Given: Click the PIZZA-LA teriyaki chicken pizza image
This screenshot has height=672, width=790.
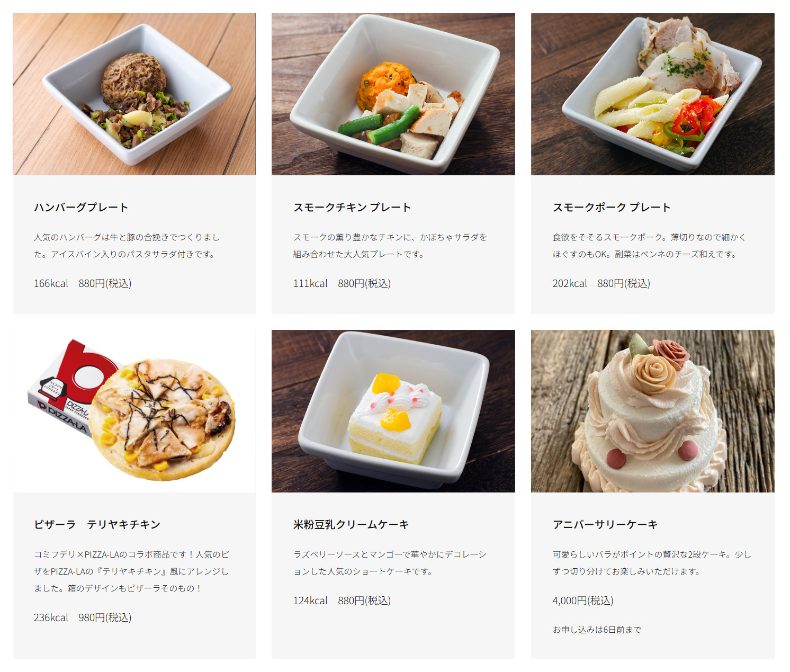Looking at the screenshot, I should tap(134, 411).
